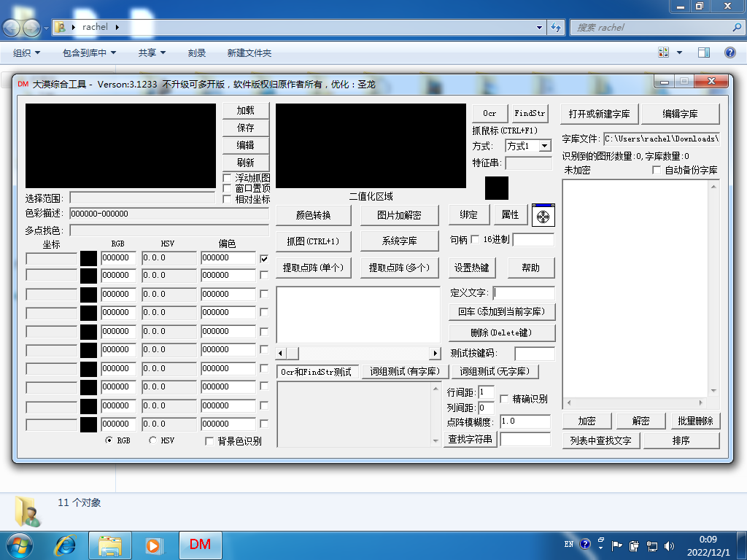The width and height of the screenshot is (747, 560).
Task: Click the first black color swatch in the color list
Action: click(88, 258)
